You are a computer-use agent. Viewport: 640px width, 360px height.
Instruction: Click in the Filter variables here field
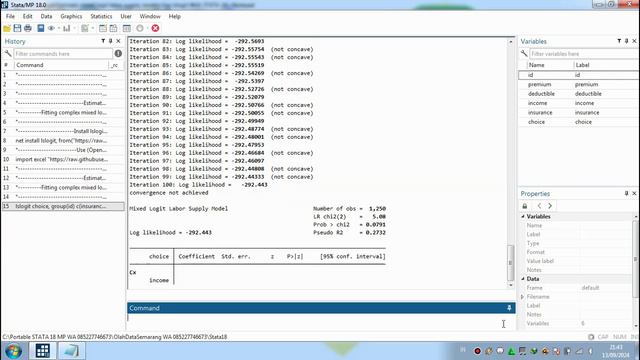(x=584, y=53)
